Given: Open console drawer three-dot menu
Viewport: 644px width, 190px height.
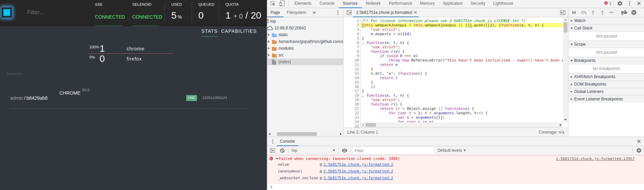Looking at the screenshot, I should click(x=273, y=142).
